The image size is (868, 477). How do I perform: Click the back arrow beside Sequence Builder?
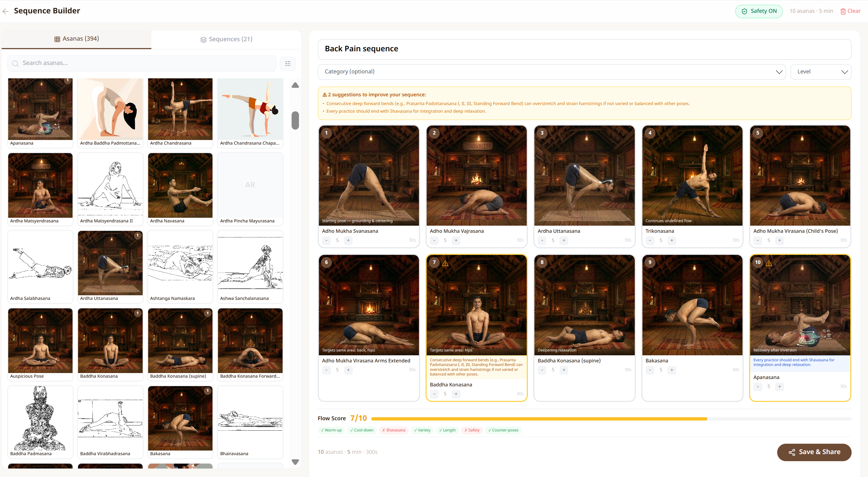(x=5, y=11)
